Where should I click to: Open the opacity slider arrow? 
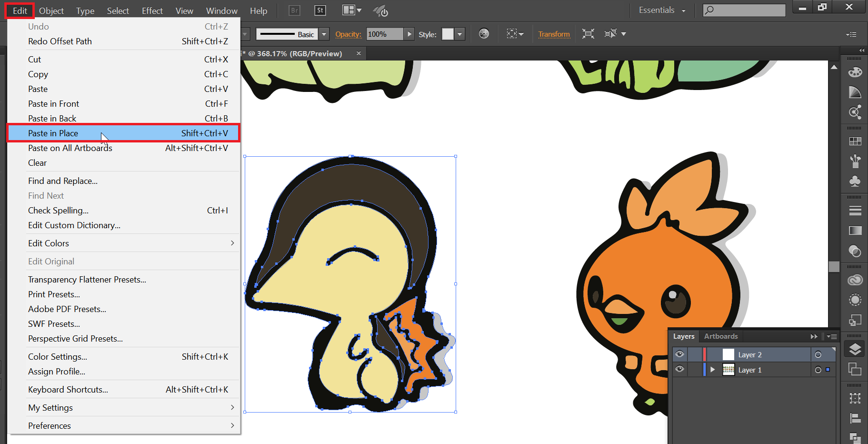click(409, 34)
